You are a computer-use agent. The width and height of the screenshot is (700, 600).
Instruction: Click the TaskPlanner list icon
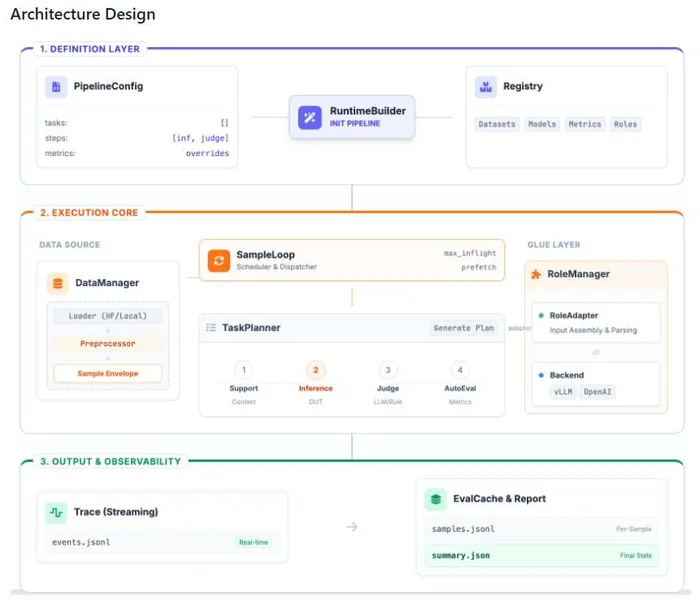(x=210, y=327)
